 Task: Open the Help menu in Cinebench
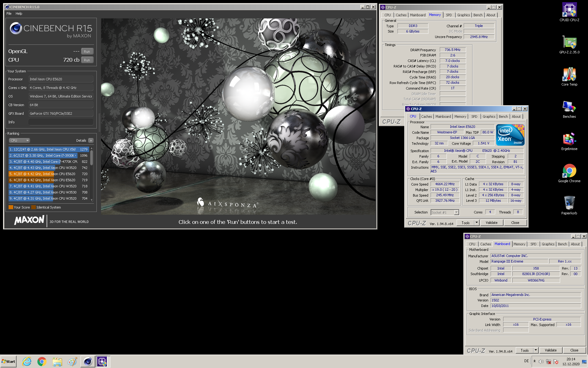click(19, 13)
